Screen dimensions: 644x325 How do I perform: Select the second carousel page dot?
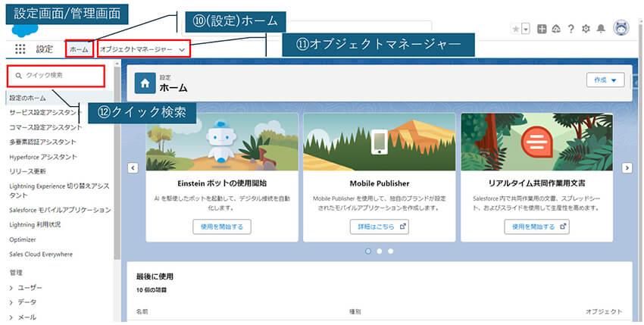380,251
